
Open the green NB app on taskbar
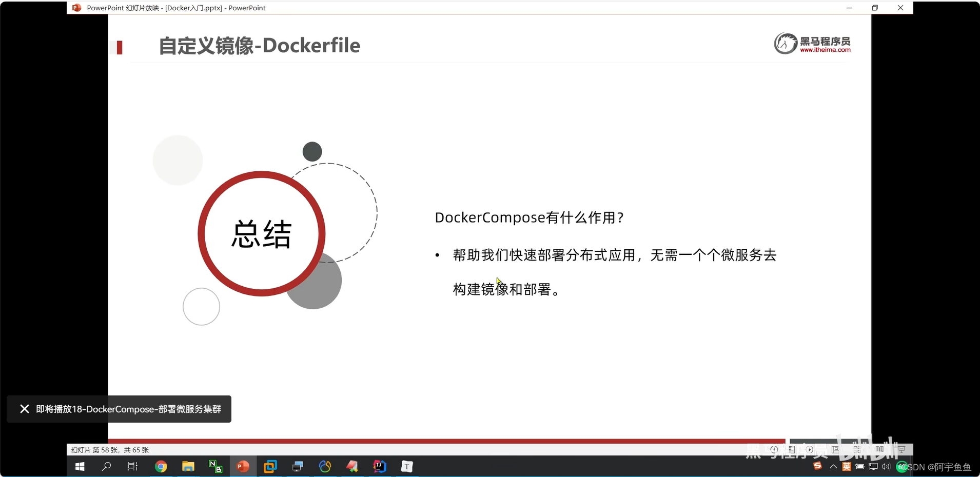coord(215,466)
